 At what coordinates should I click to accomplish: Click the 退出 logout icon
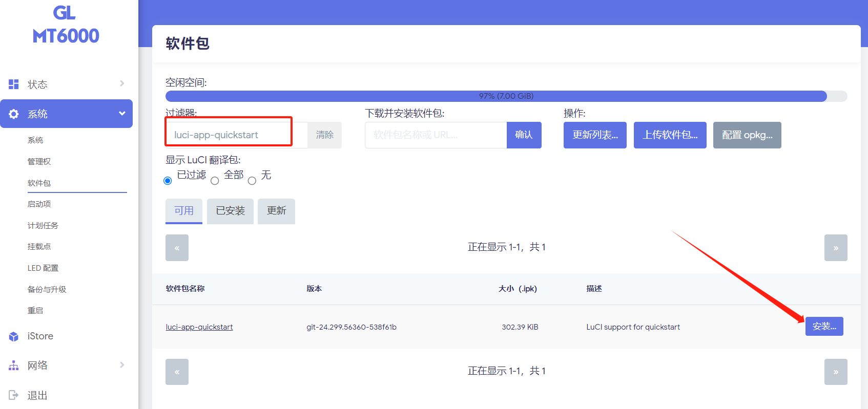[x=14, y=395]
